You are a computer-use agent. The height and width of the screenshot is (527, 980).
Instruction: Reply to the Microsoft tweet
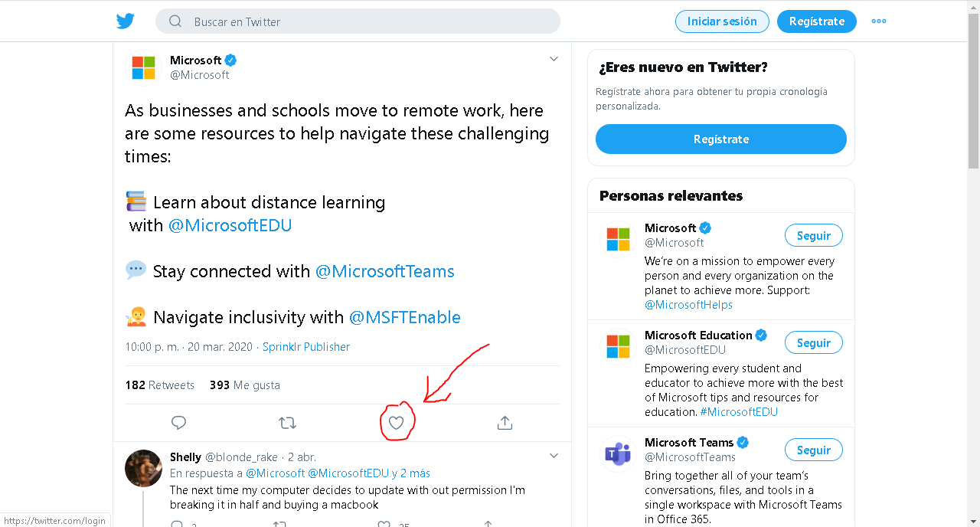click(x=178, y=423)
